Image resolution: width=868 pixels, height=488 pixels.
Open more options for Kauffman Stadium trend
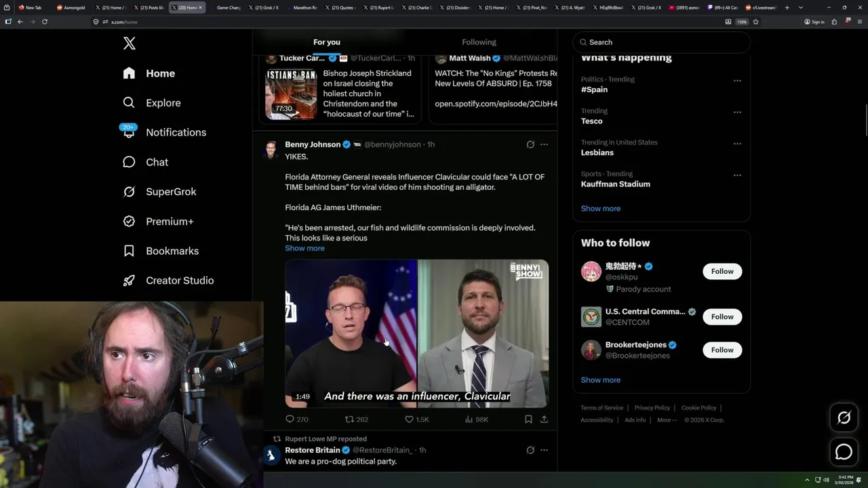(737, 175)
